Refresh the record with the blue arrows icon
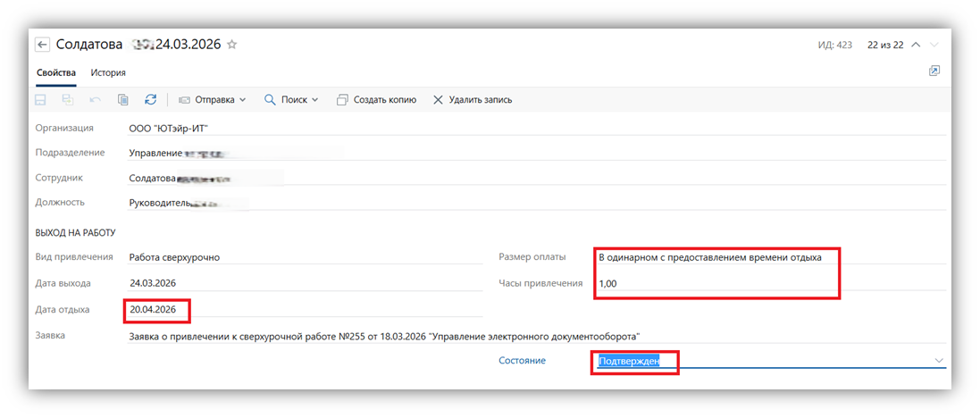 click(150, 100)
